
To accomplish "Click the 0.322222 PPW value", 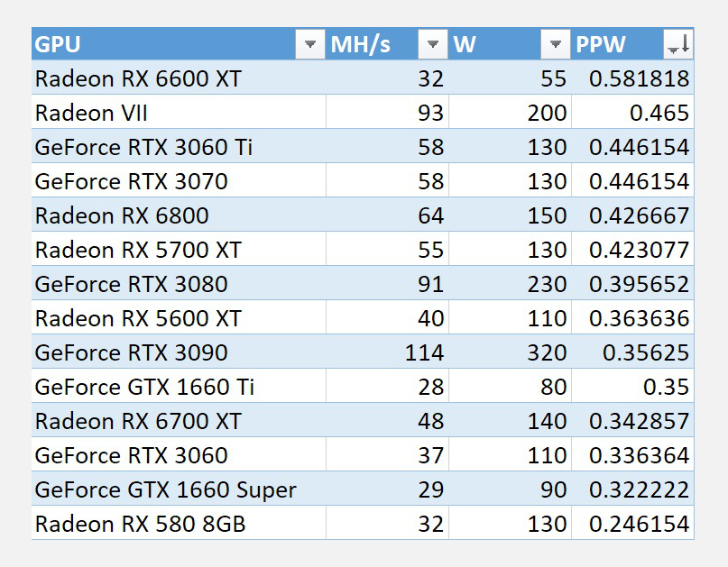I will (x=639, y=490).
